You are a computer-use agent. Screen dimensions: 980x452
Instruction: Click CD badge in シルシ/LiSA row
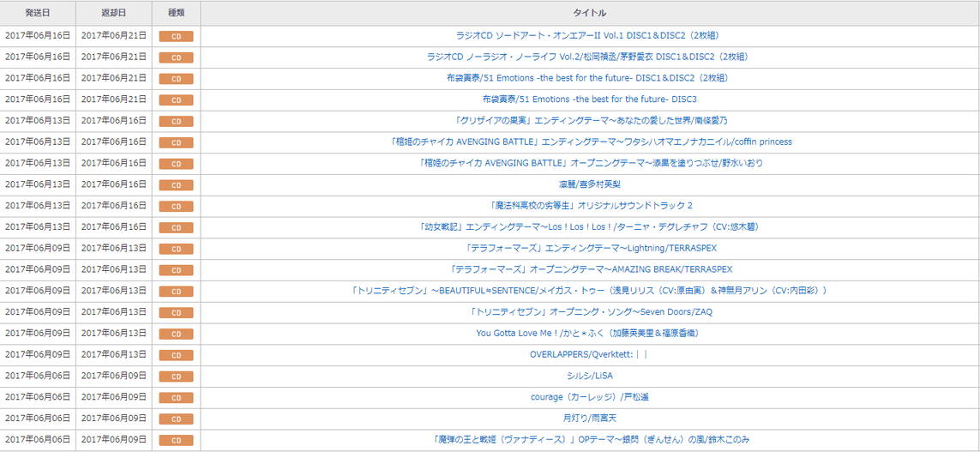[x=177, y=377]
